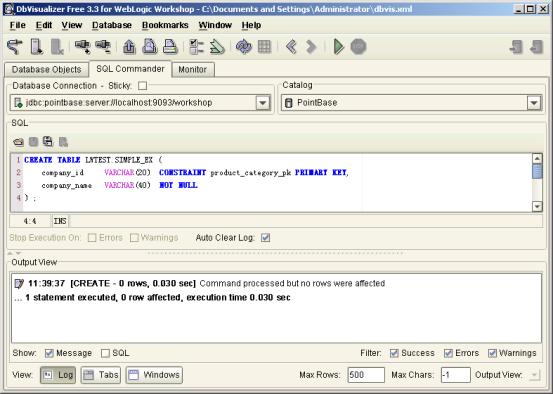Click the left door icon at toolbar's right end
The width and height of the screenshot is (553, 394).
pyautogui.click(x=516, y=46)
